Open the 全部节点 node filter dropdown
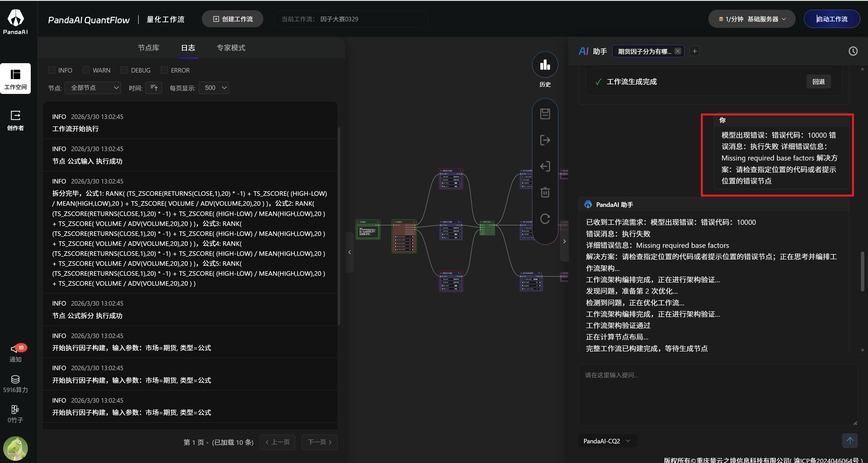868x463 pixels. point(93,88)
